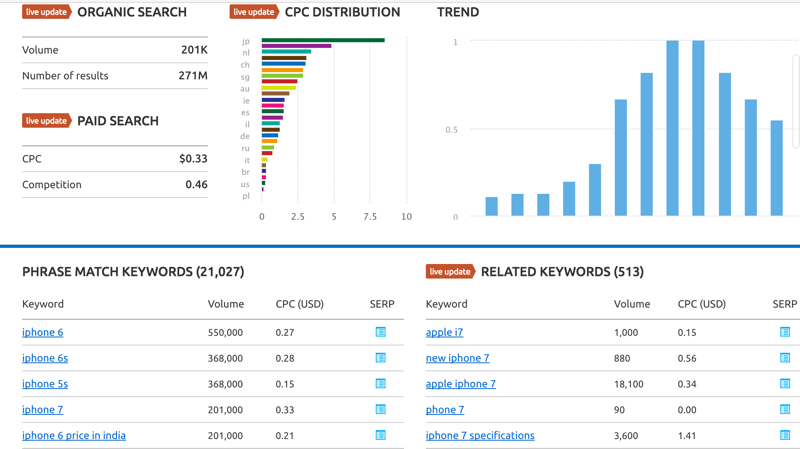Click the 18,100 volume cell

(x=629, y=384)
